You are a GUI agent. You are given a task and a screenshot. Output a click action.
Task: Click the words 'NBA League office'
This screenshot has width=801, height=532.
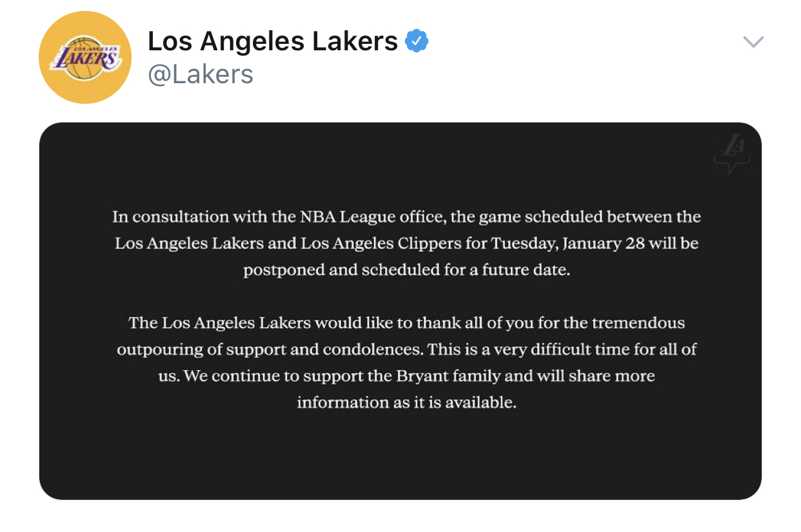click(372, 217)
